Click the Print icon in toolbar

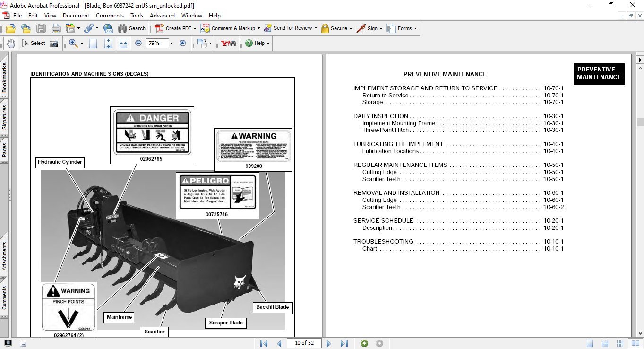click(56, 28)
